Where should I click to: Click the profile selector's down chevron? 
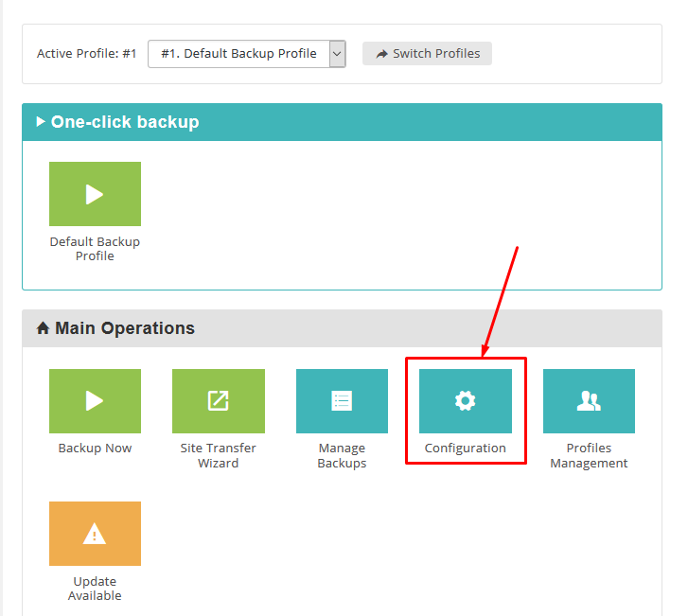(337, 54)
